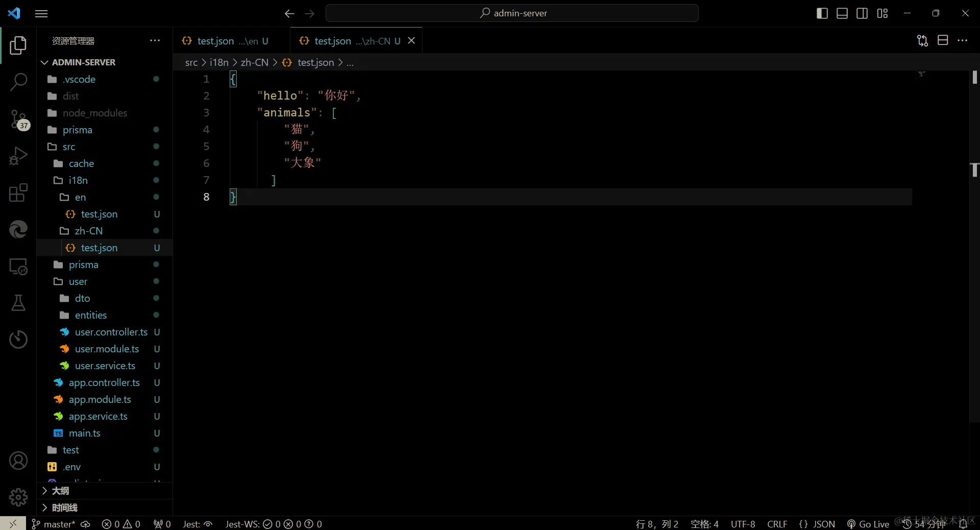Expand the 时间线 timeline section

105,508
